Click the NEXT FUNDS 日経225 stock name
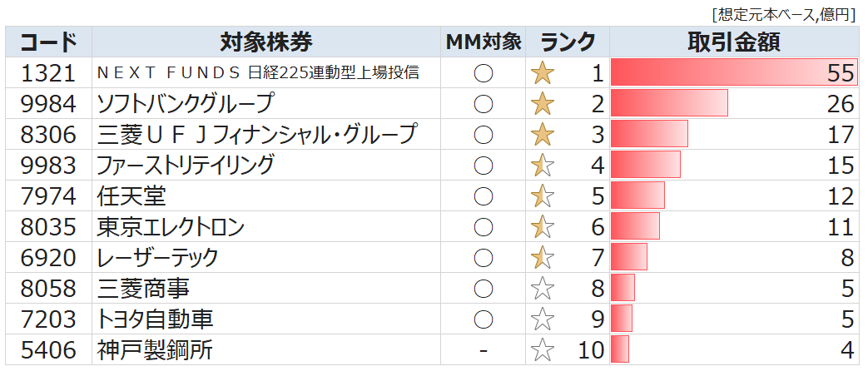Viewport: 868px width, 376px height. 257,73
